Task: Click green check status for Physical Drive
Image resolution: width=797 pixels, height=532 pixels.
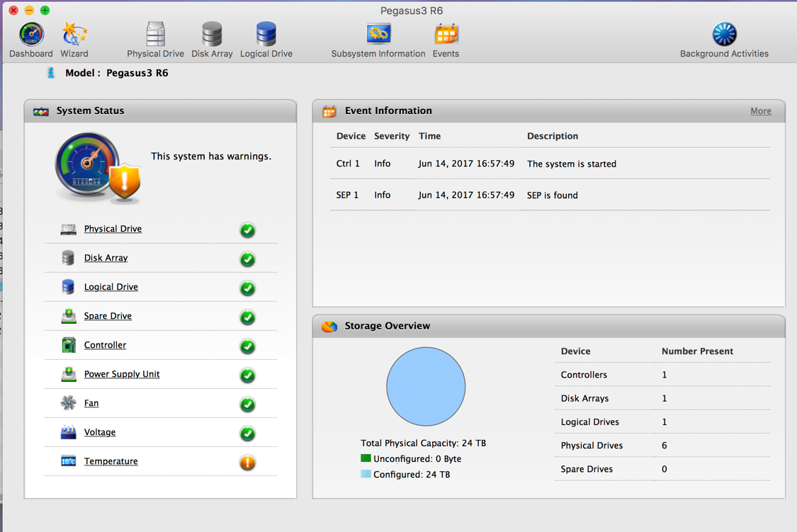Action: point(247,230)
